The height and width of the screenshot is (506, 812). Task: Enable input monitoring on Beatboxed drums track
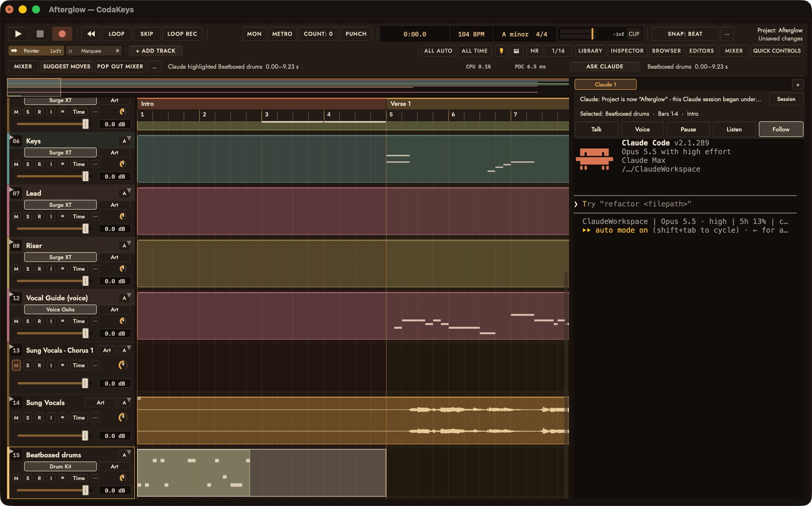click(x=51, y=478)
